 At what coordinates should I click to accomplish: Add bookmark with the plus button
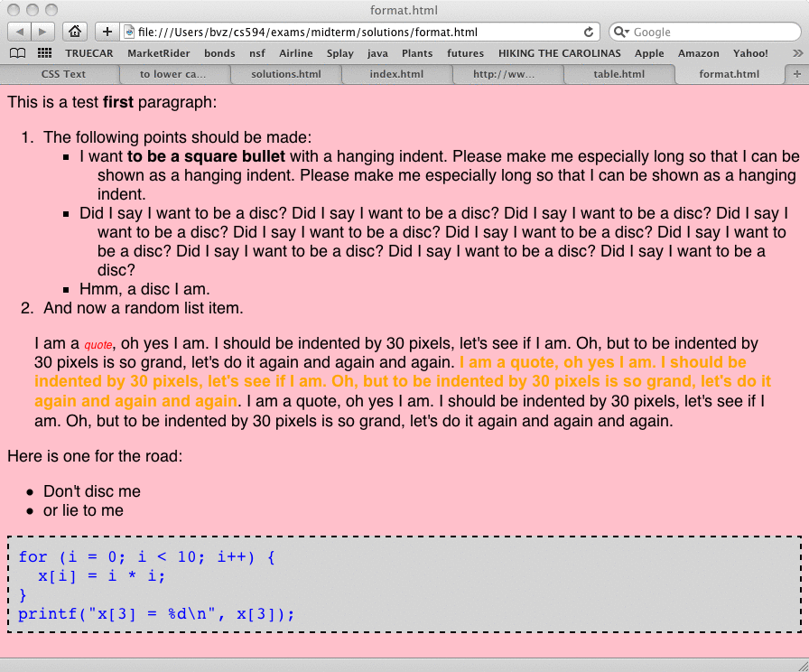click(x=107, y=32)
